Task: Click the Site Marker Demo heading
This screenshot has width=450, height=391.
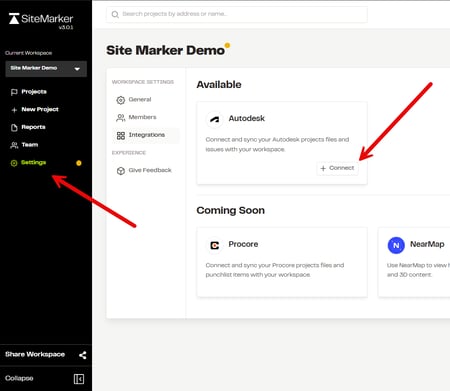Action: tap(165, 50)
